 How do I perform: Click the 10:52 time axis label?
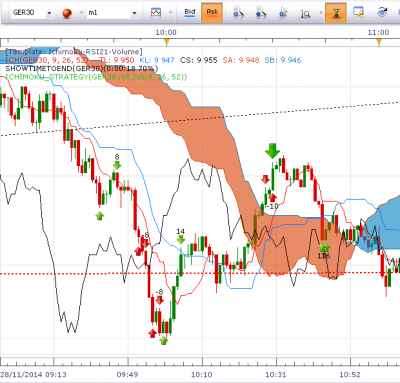(x=350, y=375)
